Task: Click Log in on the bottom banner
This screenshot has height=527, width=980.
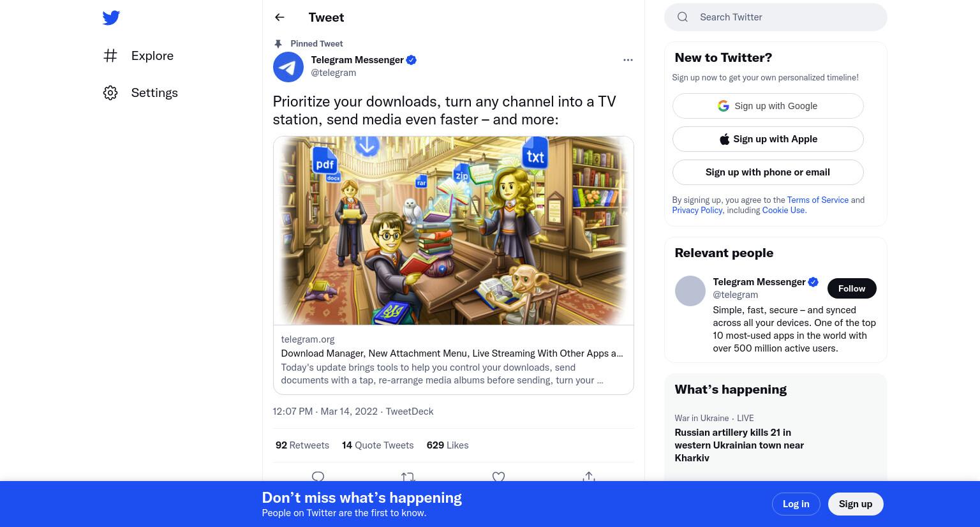Action: [x=796, y=504]
